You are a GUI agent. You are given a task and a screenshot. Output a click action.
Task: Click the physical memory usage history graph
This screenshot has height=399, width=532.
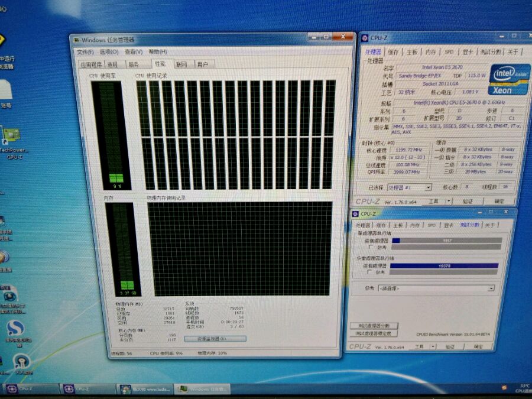pos(239,249)
